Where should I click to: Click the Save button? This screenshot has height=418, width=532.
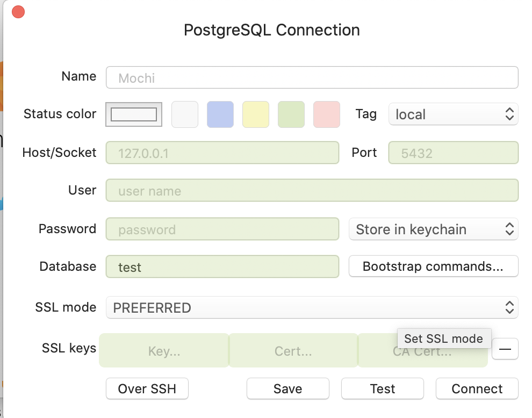click(x=287, y=389)
